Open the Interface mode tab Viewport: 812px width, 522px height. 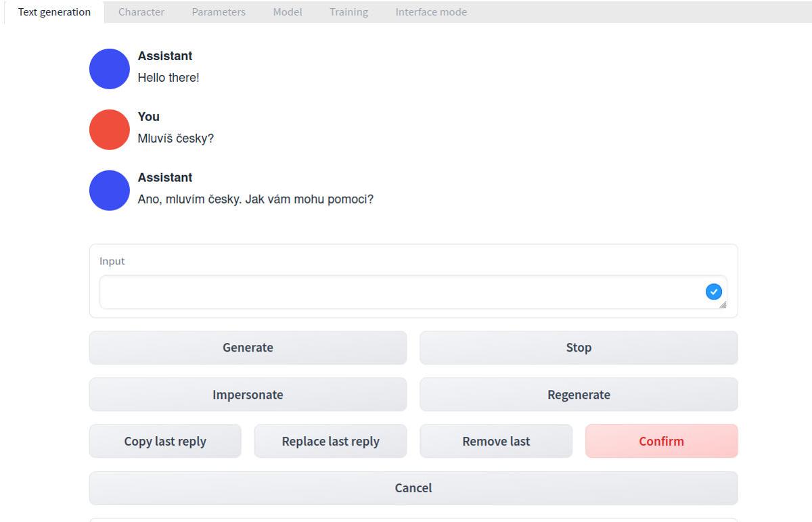(431, 12)
